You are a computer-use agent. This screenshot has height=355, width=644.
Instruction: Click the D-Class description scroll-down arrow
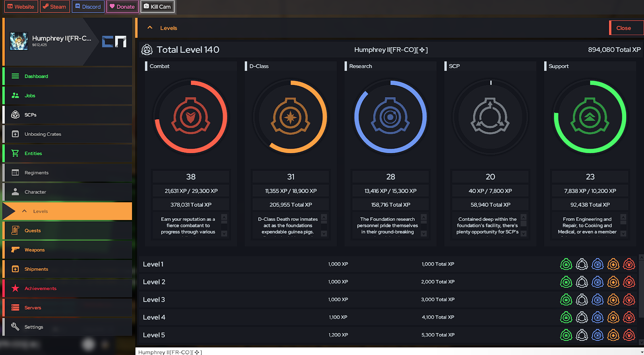point(324,234)
